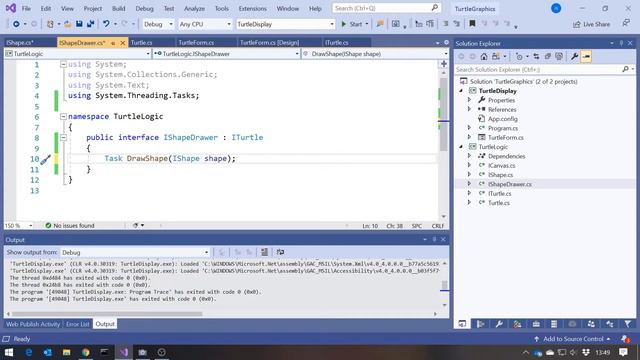
Task: Collapse the TurtleDisplay project node
Action: coord(462,91)
